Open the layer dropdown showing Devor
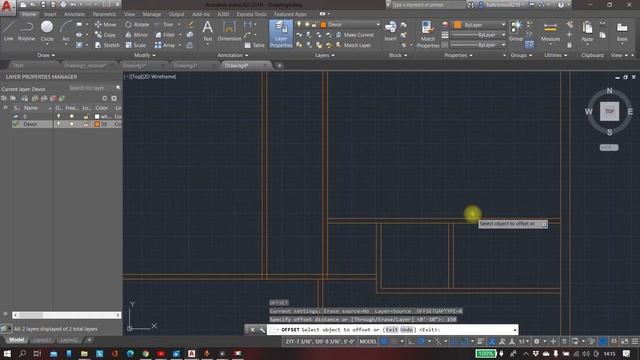 pos(350,24)
